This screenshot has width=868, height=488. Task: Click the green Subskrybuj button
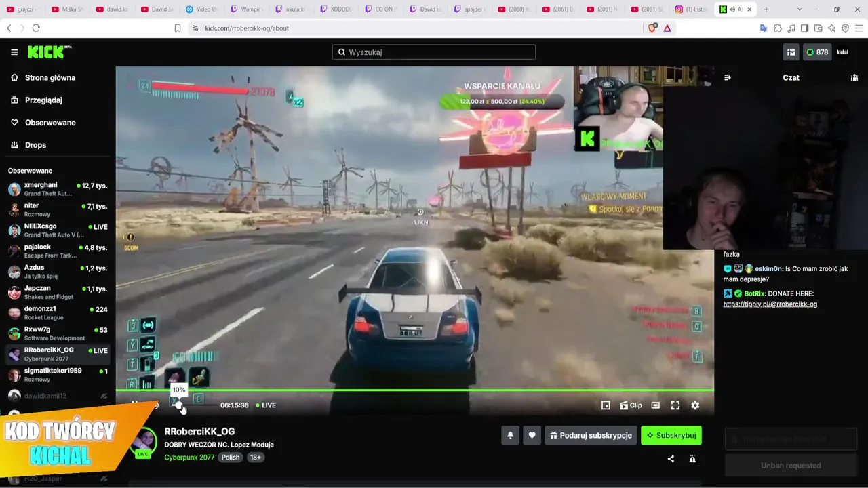(x=671, y=435)
